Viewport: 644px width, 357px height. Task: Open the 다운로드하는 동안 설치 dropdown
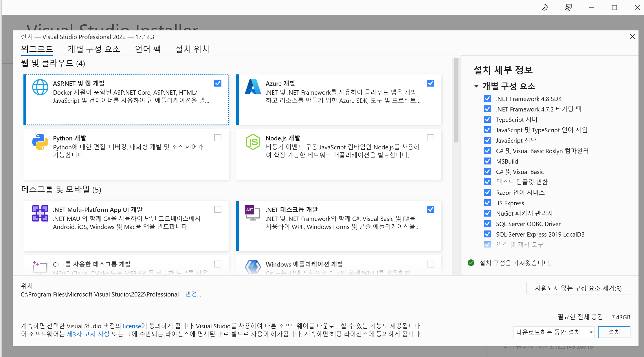tap(554, 332)
